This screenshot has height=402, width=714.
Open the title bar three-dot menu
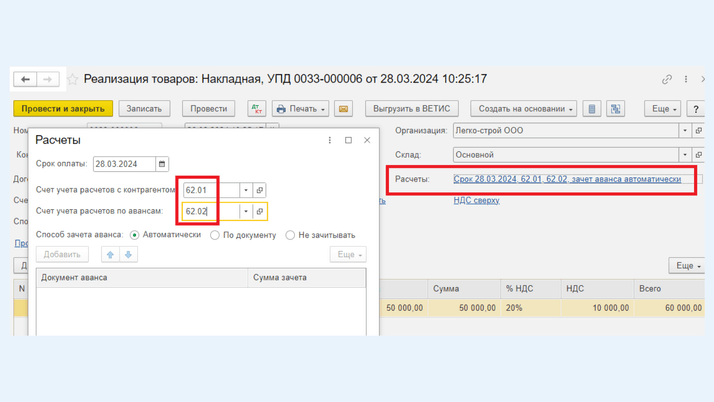click(x=686, y=79)
